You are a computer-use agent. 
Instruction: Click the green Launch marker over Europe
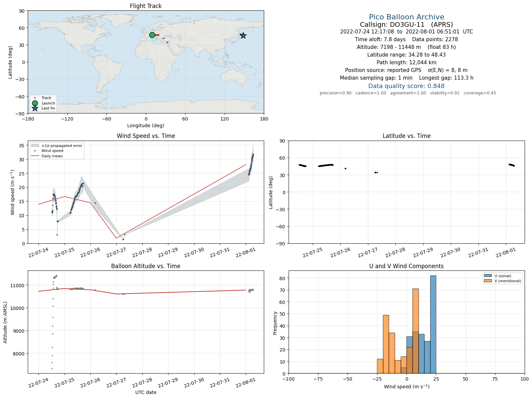(x=152, y=35)
